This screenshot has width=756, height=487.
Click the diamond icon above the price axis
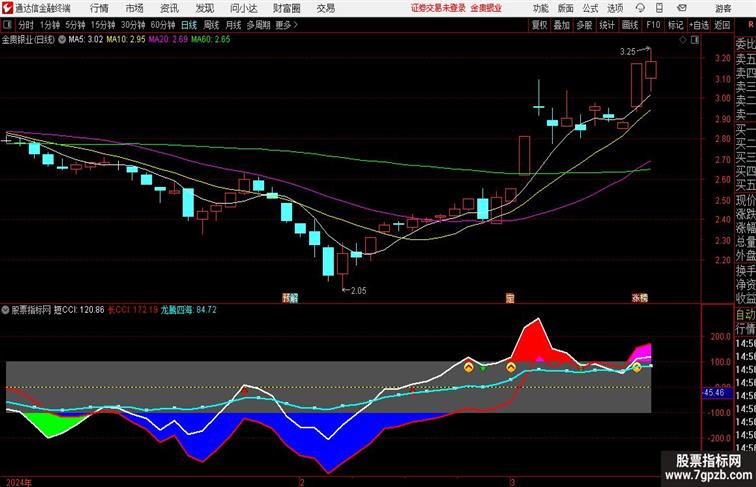click(x=683, y=40)
